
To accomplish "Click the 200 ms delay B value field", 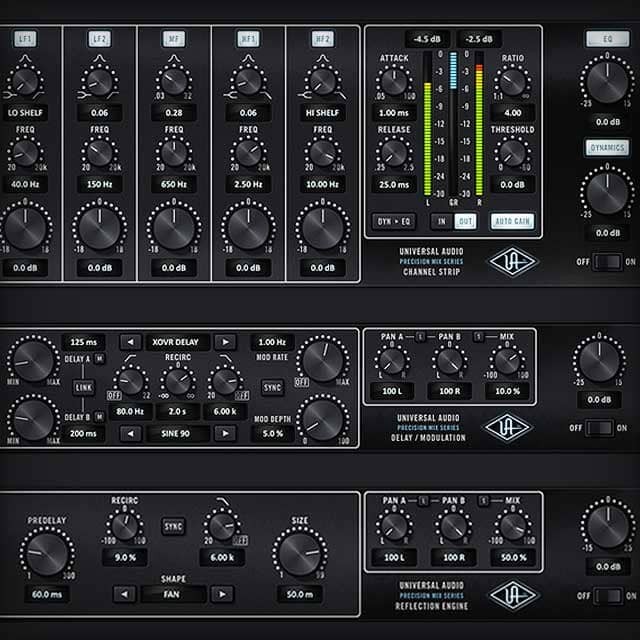I will [83, 433].
